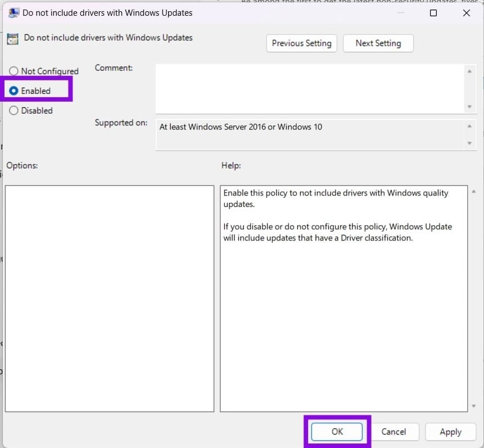The height and width of the screenshot is (448, 484).
Task: Click the 'Help:' label
Action: coord(231,165)
